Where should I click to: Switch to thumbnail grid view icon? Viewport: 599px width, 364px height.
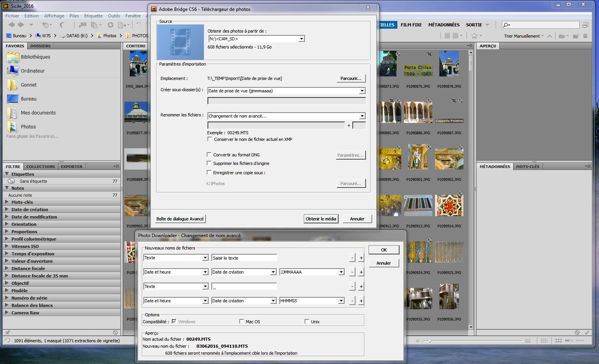click(559, 341)
